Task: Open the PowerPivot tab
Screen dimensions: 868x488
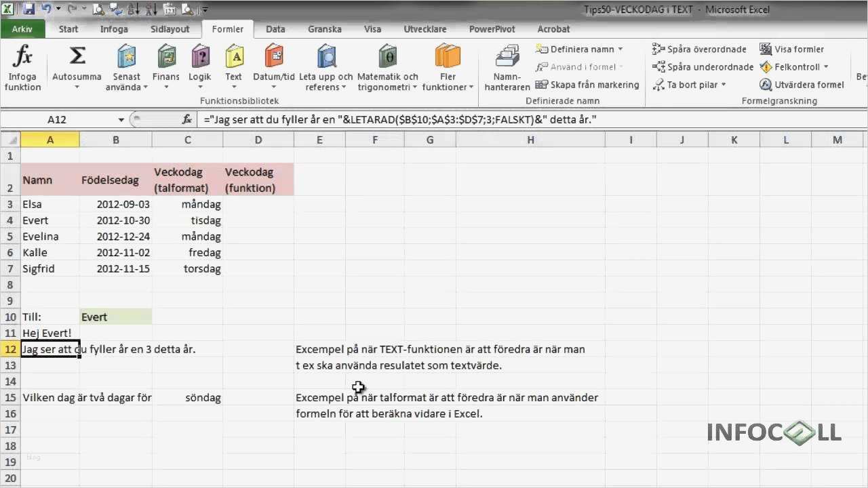Action: 492,29
